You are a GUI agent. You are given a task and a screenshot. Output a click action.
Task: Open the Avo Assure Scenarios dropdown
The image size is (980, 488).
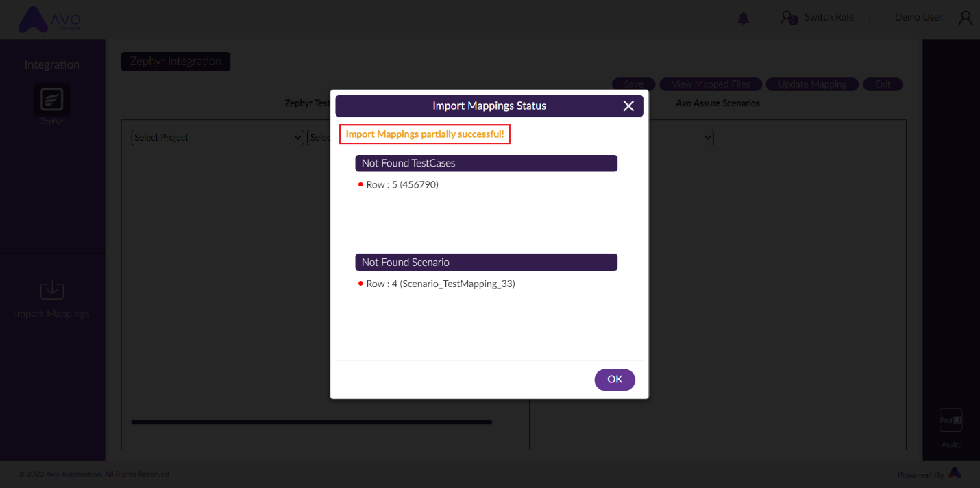click(681, 137)
